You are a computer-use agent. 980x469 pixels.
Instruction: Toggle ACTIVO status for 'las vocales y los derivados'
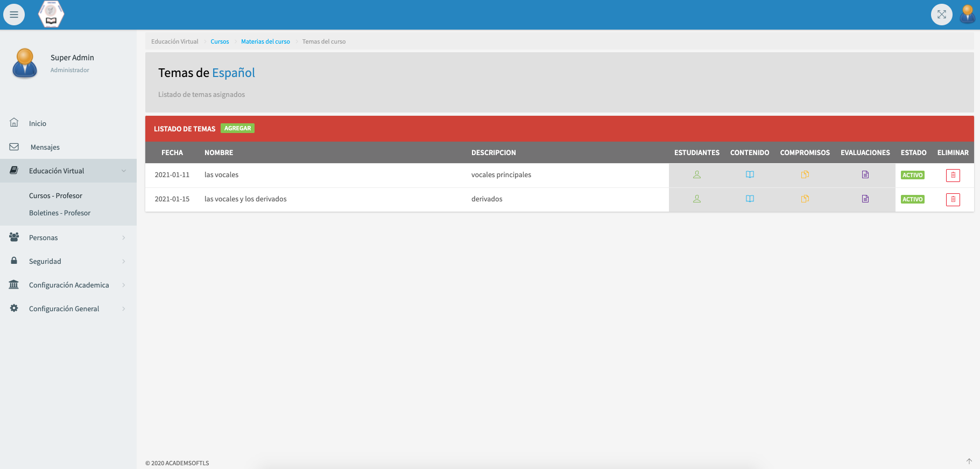(912, 200)
